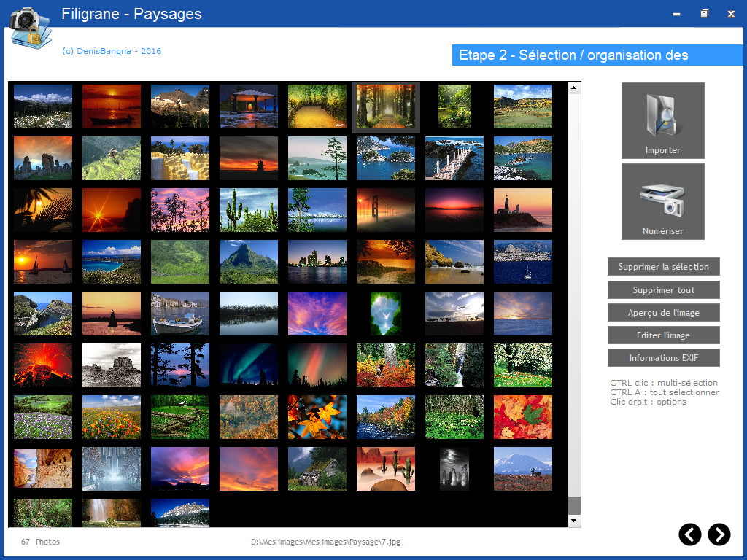Image resolution: width=747 pixels, height=560 pixels.
Task: Choose the cliff dwellings thumbnail
Action: point(43,469)
